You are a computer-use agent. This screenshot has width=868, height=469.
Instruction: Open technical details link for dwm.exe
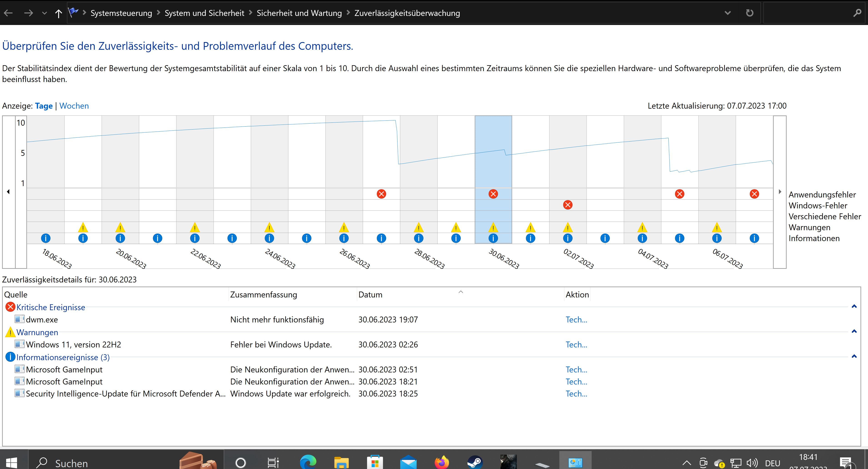(576, 320)
